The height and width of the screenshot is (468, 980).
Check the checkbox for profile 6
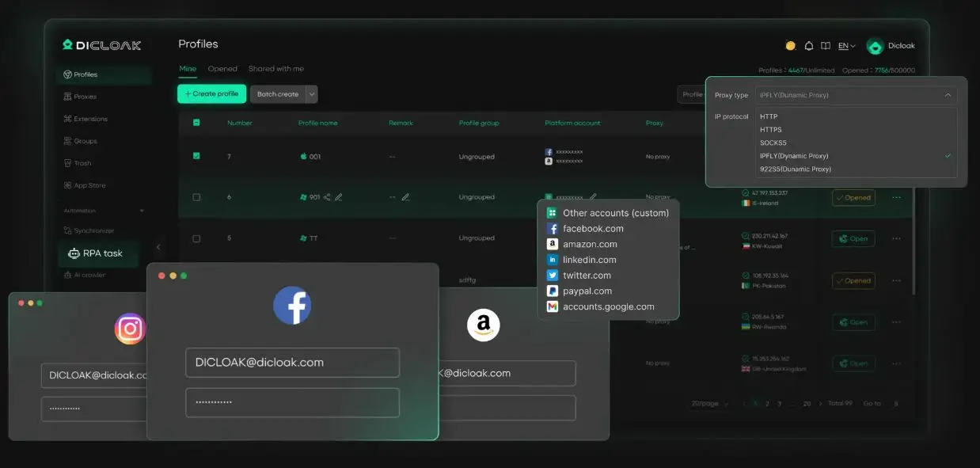(196, 197)
